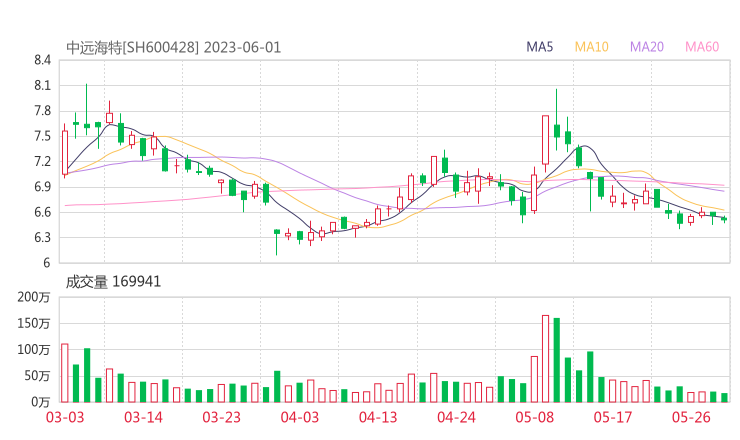Click the 6.3 price axis label
Screen dimensions: 740x440
tap(42, 237)
